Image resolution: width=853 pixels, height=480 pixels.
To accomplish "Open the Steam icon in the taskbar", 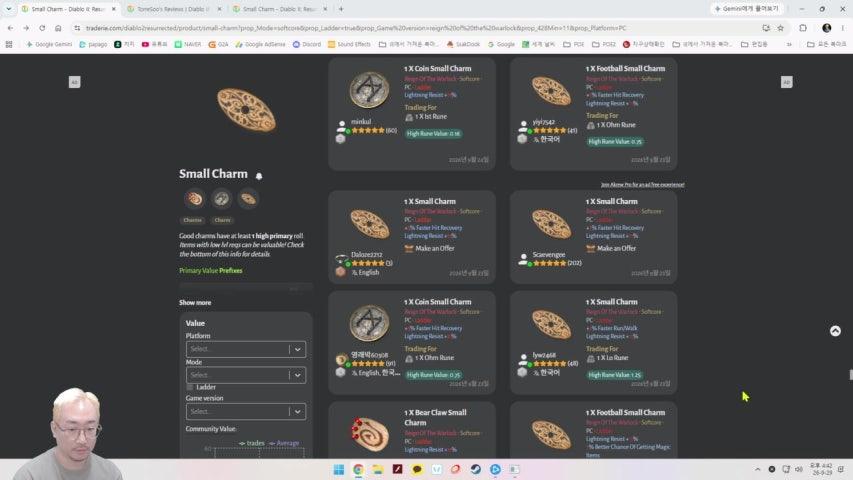I will pos(475,469).
